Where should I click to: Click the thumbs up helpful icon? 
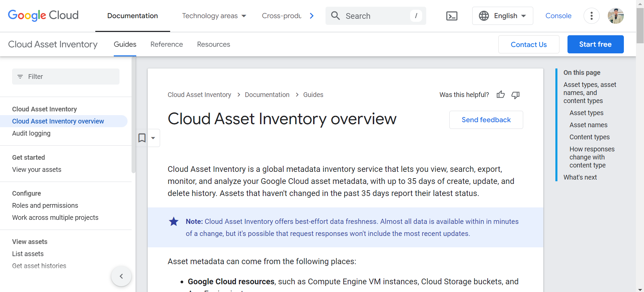pyautogui.click(x=500, y=95)
